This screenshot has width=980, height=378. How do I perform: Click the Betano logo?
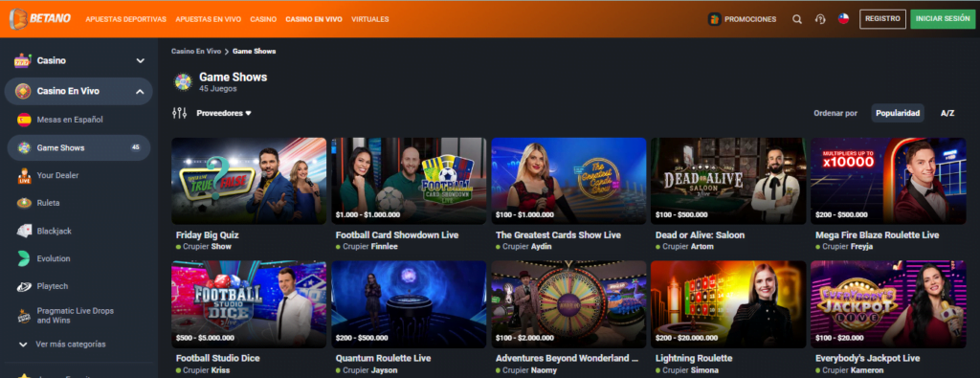(40, 19)
